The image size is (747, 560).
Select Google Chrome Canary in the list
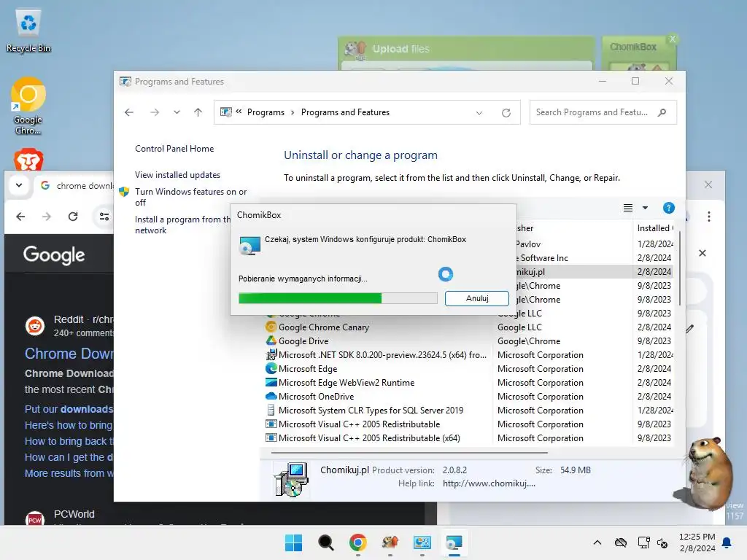click(323, 327)
